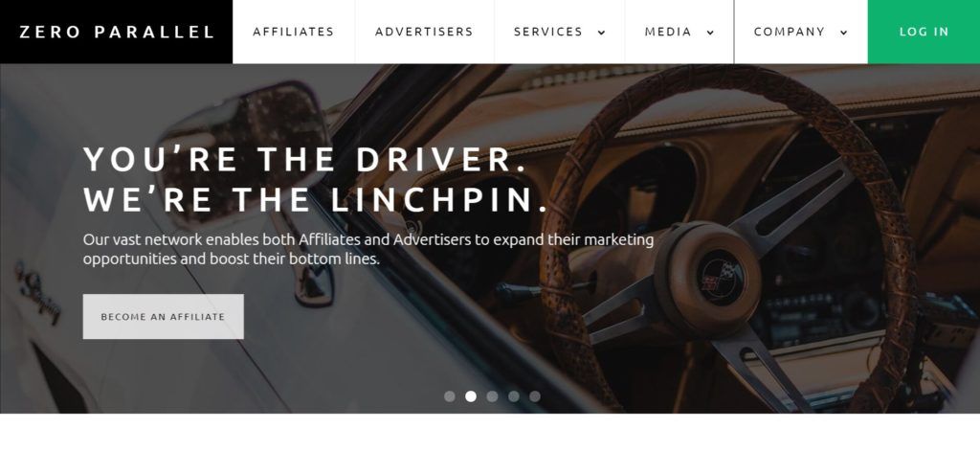Click the Zero Parallel logo
This screenshot has height=451, width=980.
[x=116, y=32]
